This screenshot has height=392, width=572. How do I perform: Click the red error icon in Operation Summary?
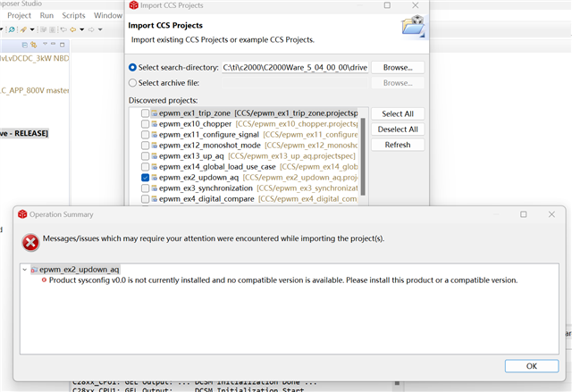pyautogui.click(x=31, y=242)
